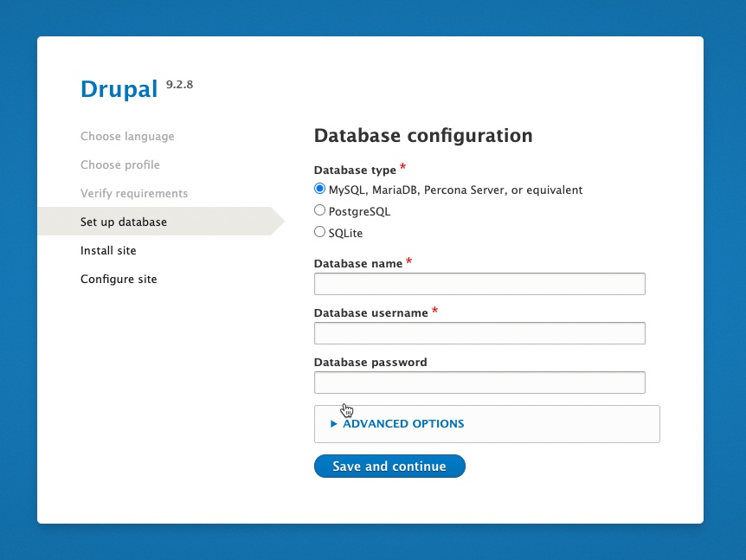
Task: Choose the PostgreSQL database type radio button
Action: 319,210
